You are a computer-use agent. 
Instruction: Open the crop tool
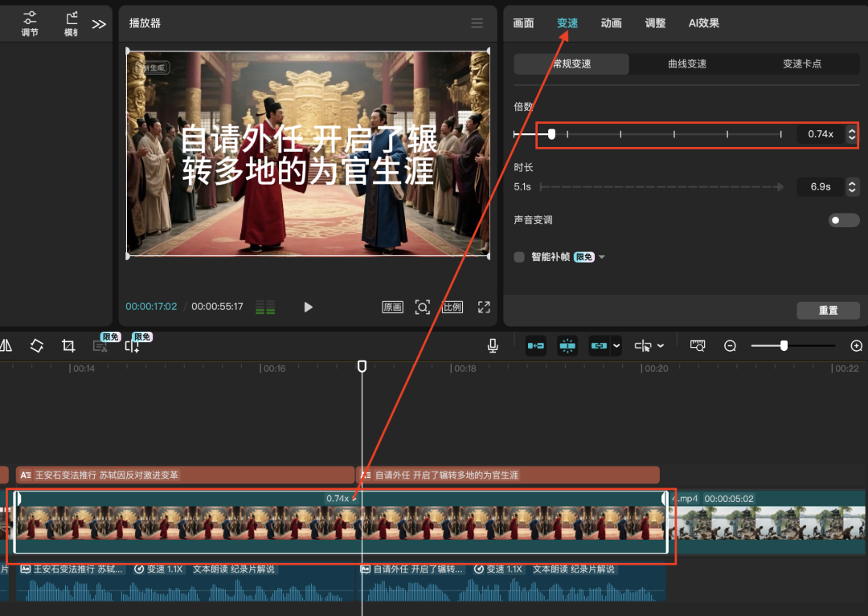coord(68,345)
